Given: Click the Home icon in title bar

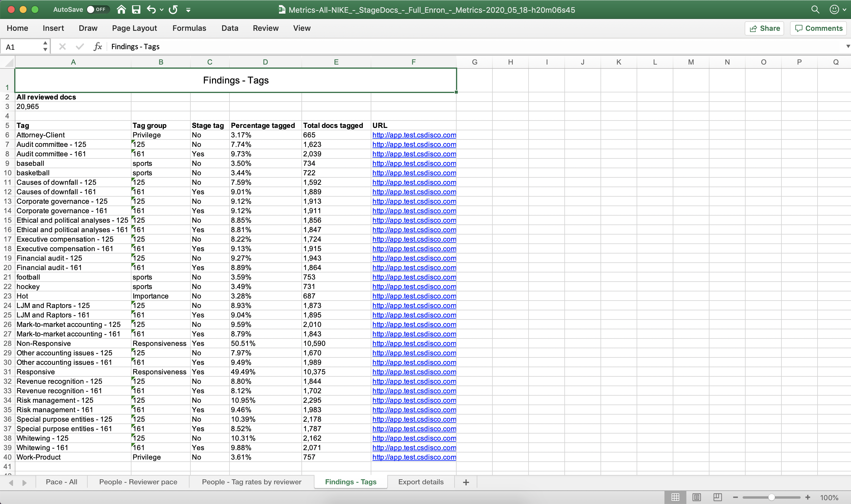Looking at the screenshot, I should (121, 9).
